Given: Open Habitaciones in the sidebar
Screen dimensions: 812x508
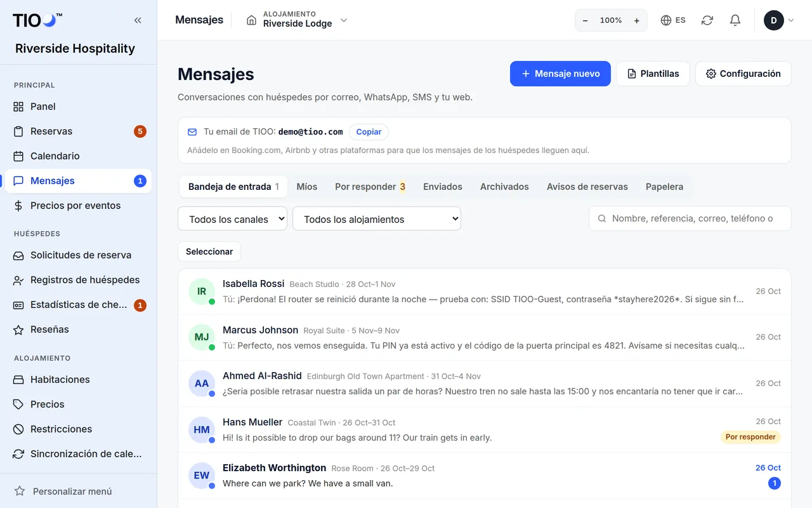Looking at the screenshot, I should click(x=78, y=380).
